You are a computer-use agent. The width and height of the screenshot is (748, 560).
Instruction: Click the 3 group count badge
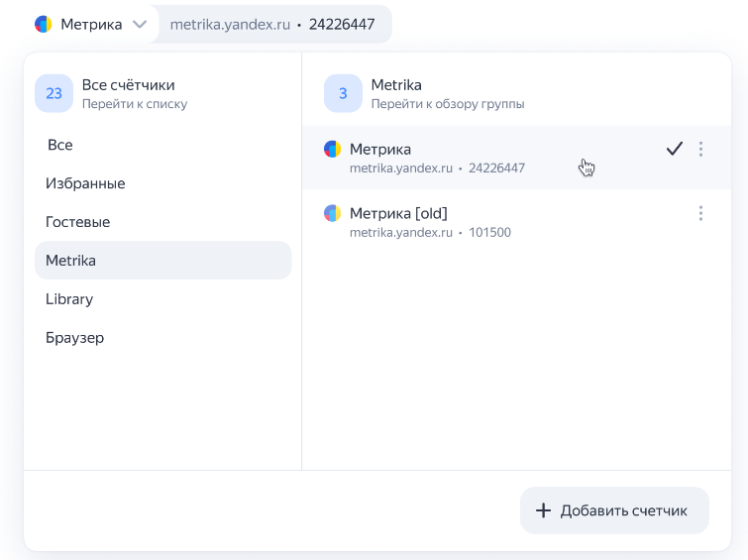(343, 94)
